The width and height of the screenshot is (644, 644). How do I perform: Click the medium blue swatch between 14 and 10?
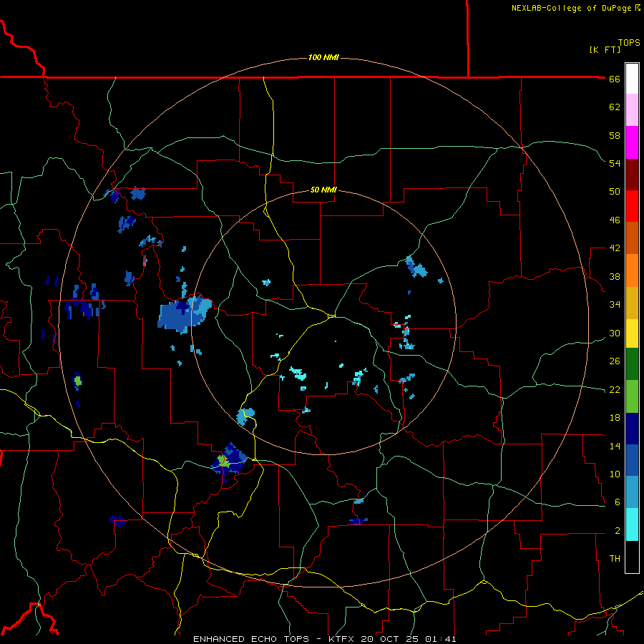[x=632, y=460]
